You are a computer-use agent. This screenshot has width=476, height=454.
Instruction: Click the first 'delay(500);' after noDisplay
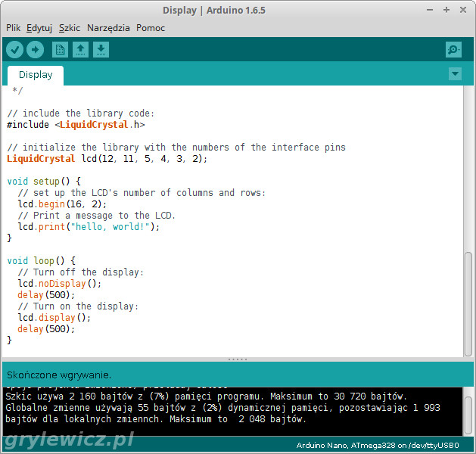(46, 295)
